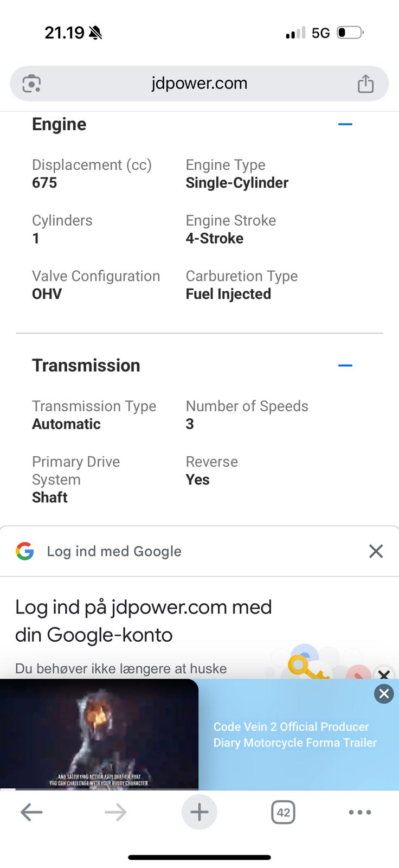Open the tab switcher showing 42
399x868 pixels.
pos(283,812)
